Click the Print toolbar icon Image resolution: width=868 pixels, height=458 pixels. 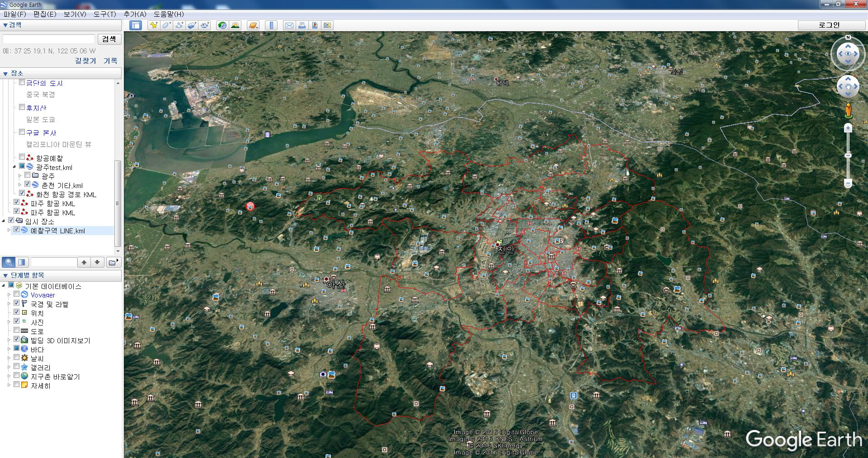[302, 25]
